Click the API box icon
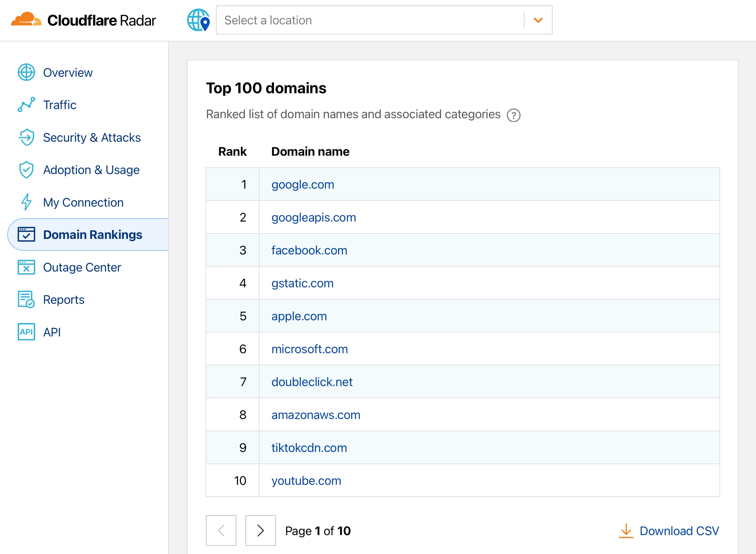The image size is (756, 554). 26,332
